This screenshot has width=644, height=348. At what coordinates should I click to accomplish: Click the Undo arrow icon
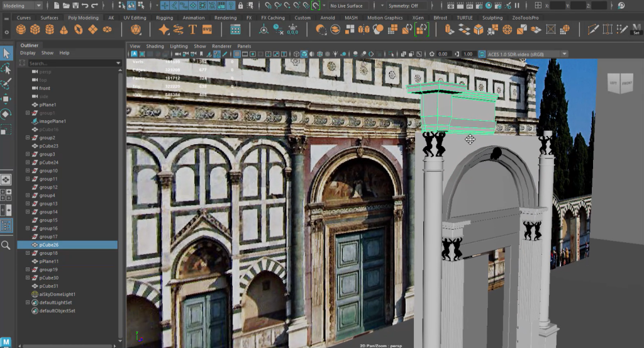click(x=85, y=6)
